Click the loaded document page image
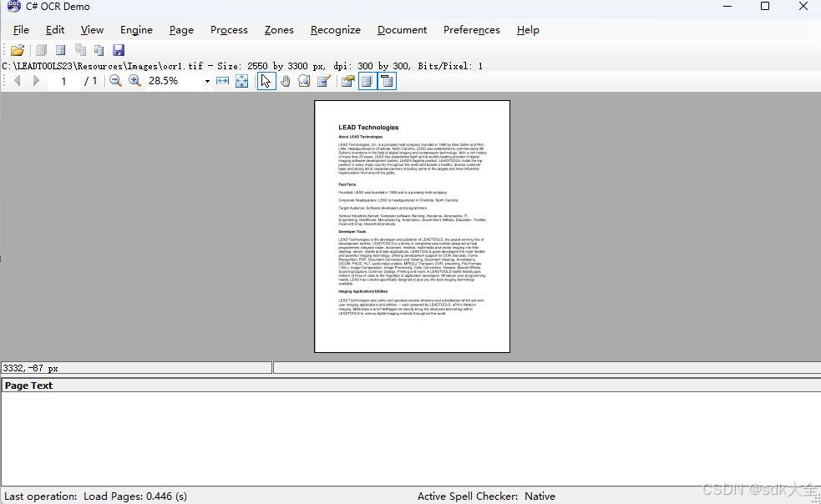 click(412, 226)
